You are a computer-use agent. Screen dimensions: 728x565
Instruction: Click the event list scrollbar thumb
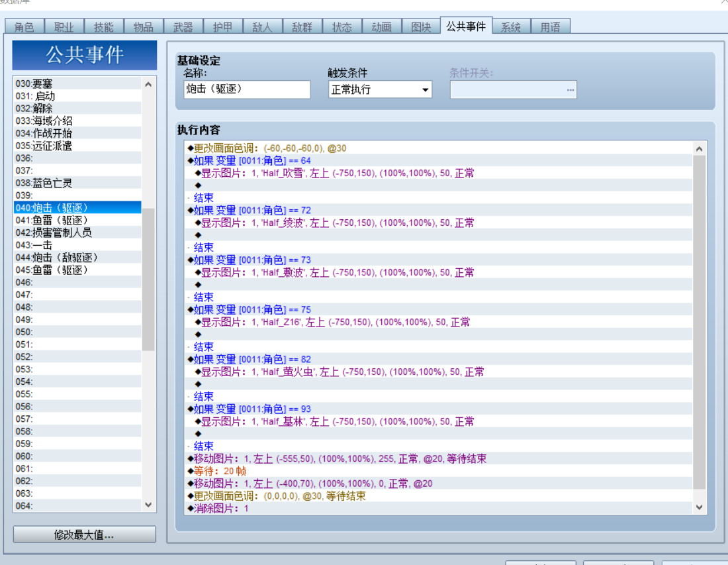(148, 280)
